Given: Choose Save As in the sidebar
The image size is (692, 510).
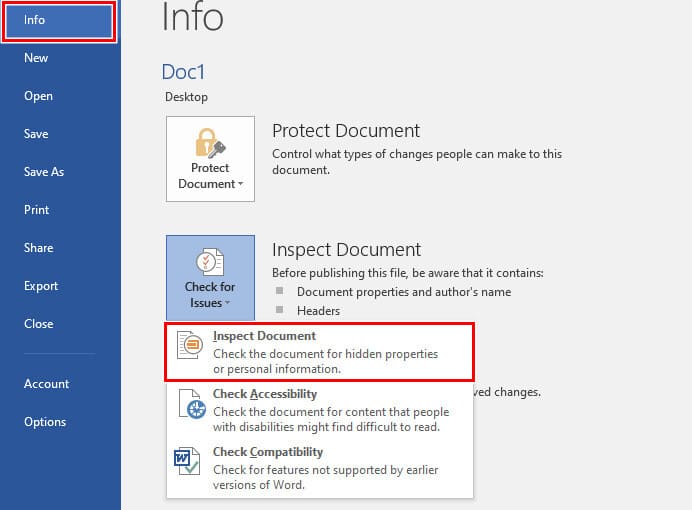Looking at the screenshot, I should [x=44, y=172].
